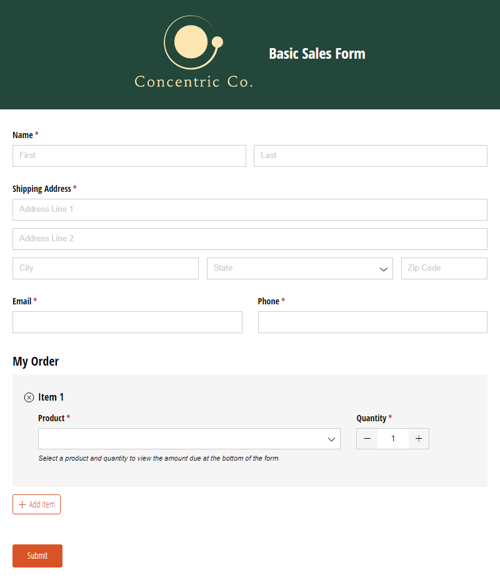Click the Concentric Co. logo

[194, 52]
